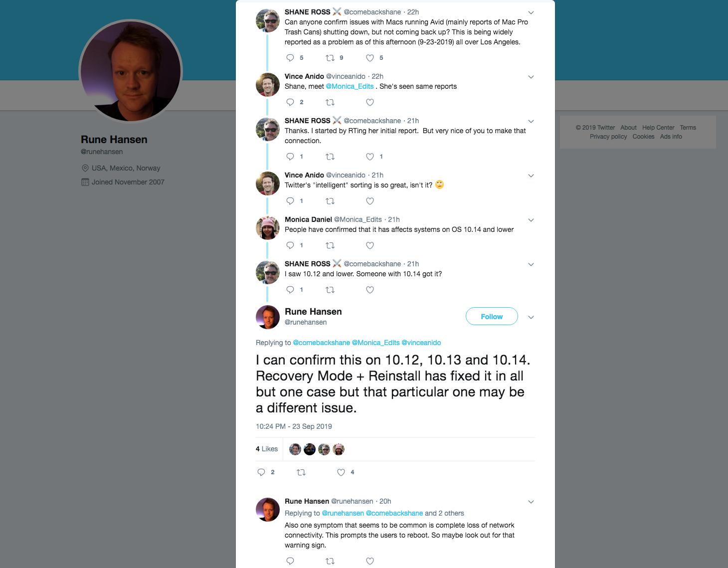Retweet Monica Daniel's OS 10.14 tweet
This screenshot has width=728, height=568.
[330, 245]
